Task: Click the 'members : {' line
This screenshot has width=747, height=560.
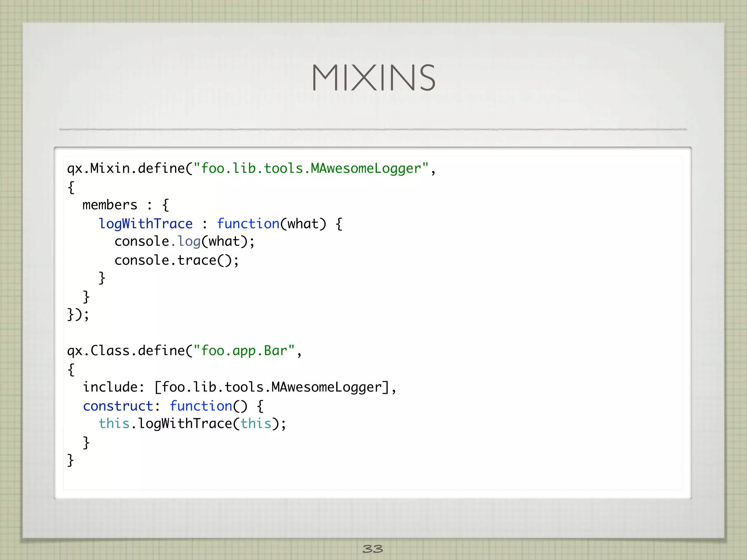Action: (126, 205)
